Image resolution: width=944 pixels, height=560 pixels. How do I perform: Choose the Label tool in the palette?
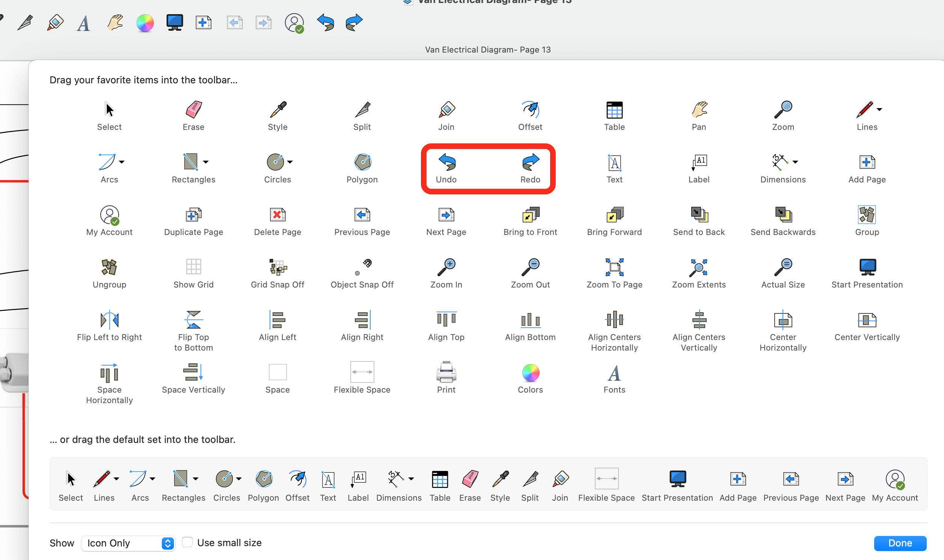[699, 168]
